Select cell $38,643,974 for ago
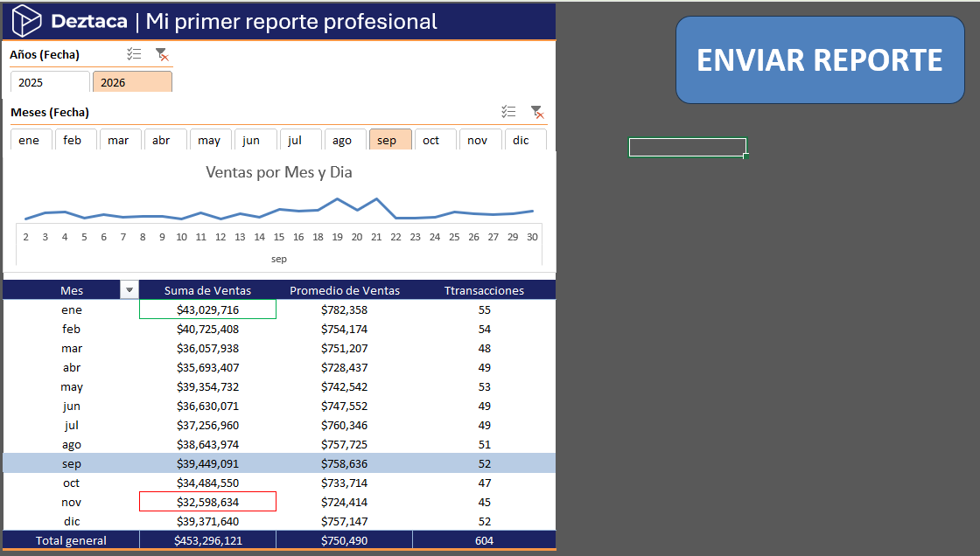The height and width of the screenshot is (556, 980). pos(207,445)
